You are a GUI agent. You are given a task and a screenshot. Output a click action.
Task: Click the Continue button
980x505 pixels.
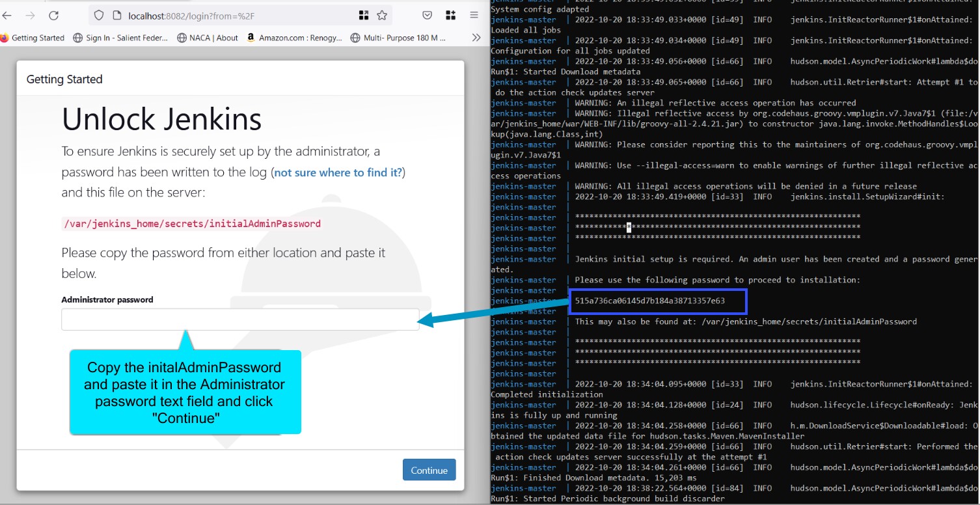tap(429, 470)
